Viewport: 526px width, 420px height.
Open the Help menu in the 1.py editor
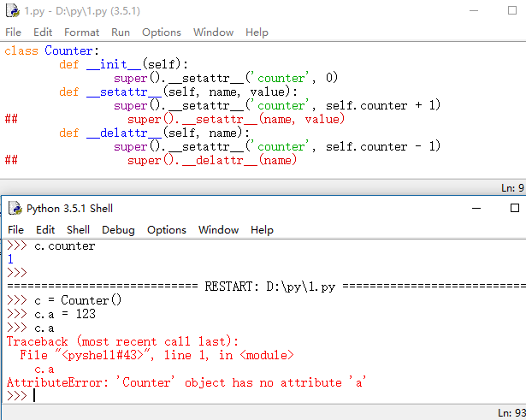(257, 32)
